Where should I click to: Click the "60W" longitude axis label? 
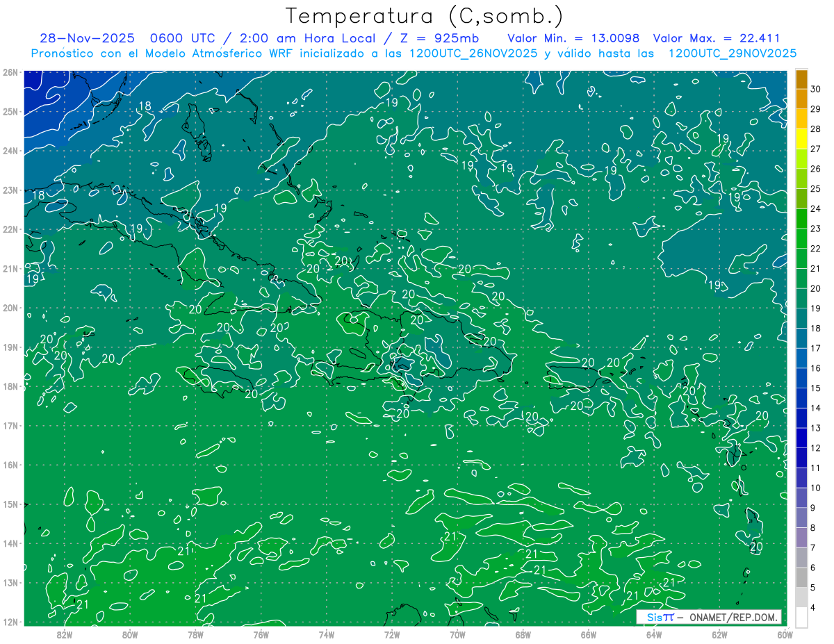[x=785, y=634]
